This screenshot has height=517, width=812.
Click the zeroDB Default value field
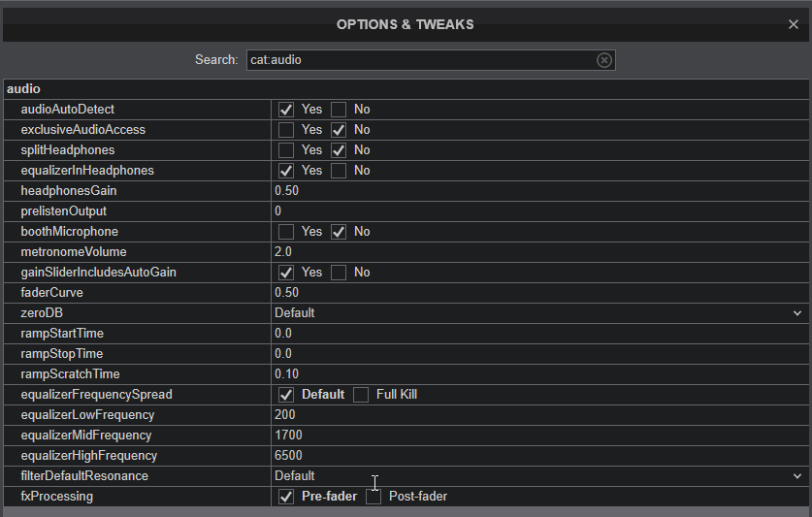[539, 313]
